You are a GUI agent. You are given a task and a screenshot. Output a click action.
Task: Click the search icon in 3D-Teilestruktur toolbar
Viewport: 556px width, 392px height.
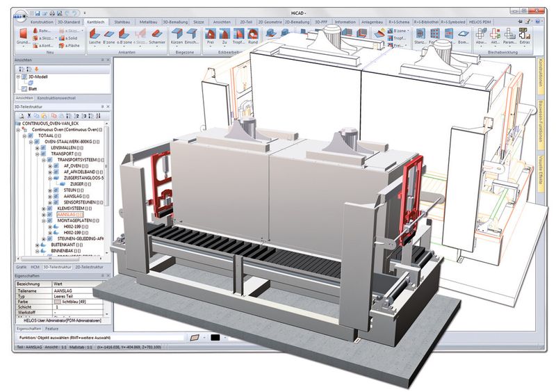[x=22, y=115]
